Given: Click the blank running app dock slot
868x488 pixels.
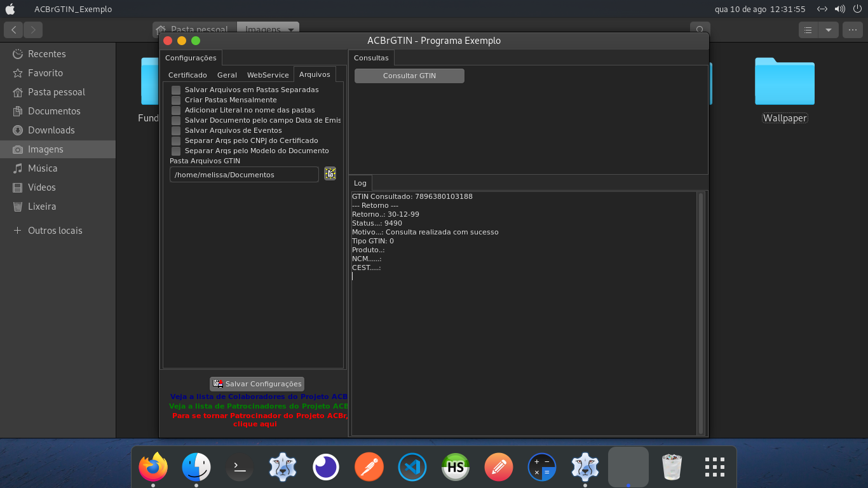Looking at the screenshot, I should tap(628, 467).
